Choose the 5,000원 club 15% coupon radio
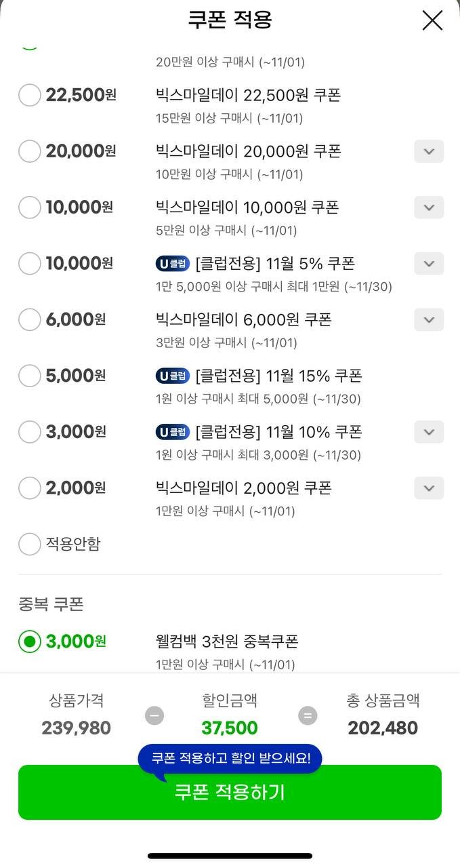The width and height of the screenshot is (460, 868). (30, 375)
